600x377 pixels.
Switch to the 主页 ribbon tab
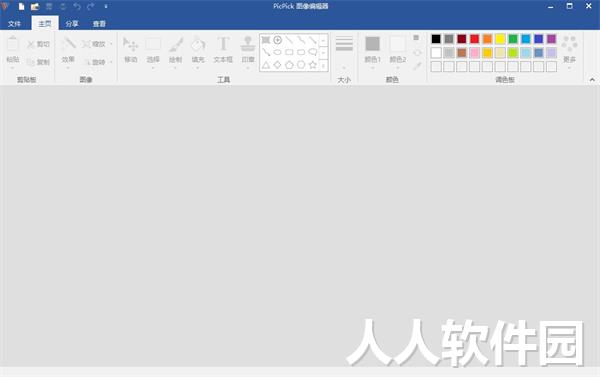pos(45,24)
